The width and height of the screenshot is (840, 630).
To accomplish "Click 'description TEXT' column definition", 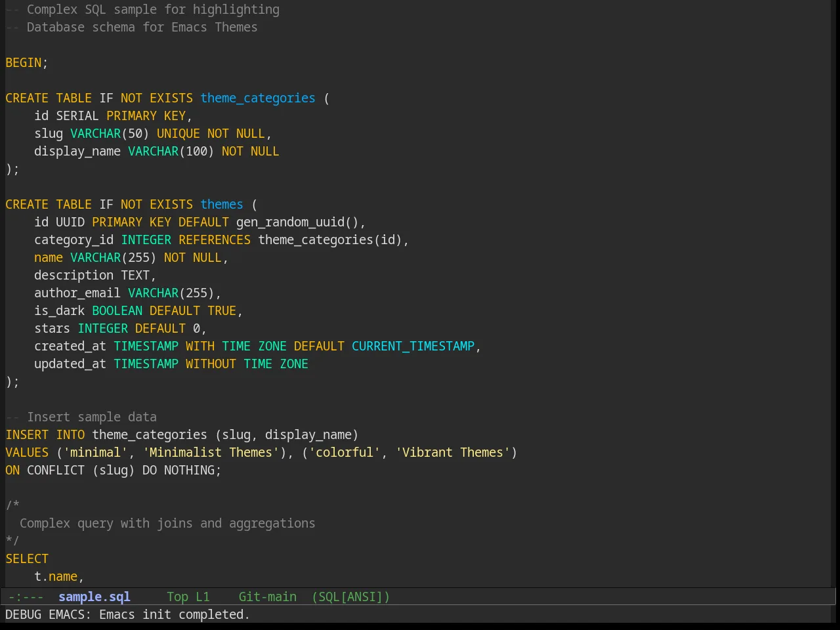I will [92, 275].
